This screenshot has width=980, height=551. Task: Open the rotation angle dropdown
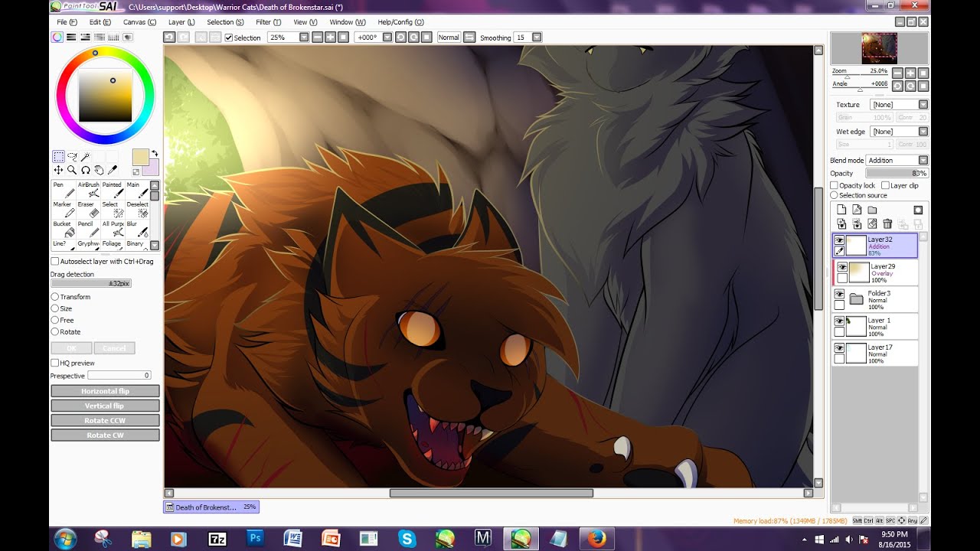[x=387, y=37]
